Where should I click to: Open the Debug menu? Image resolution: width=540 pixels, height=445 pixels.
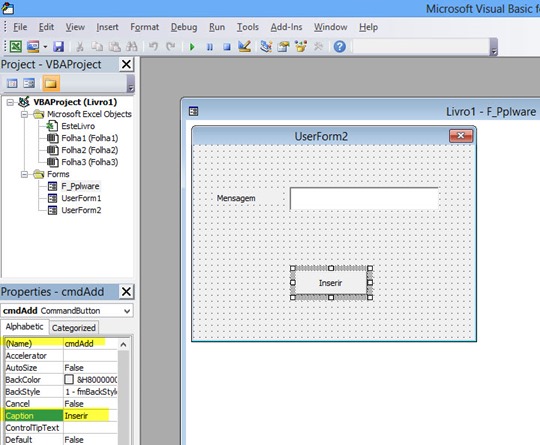click(184, 27)
